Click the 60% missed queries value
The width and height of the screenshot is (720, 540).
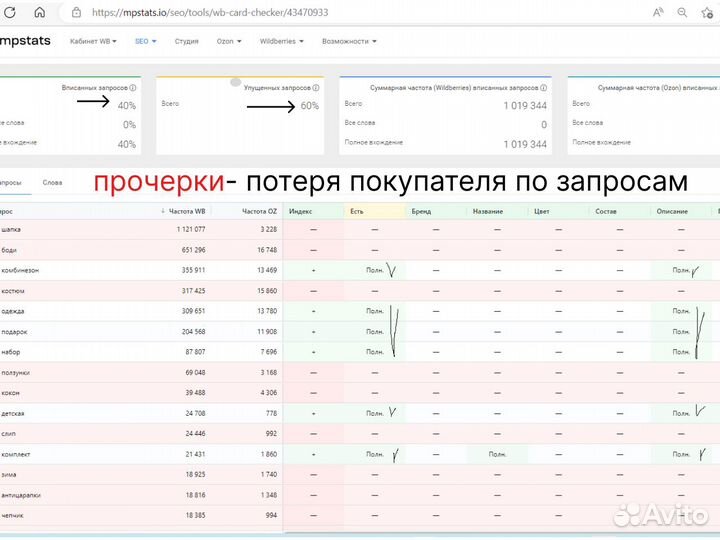[x=309, y=106]
